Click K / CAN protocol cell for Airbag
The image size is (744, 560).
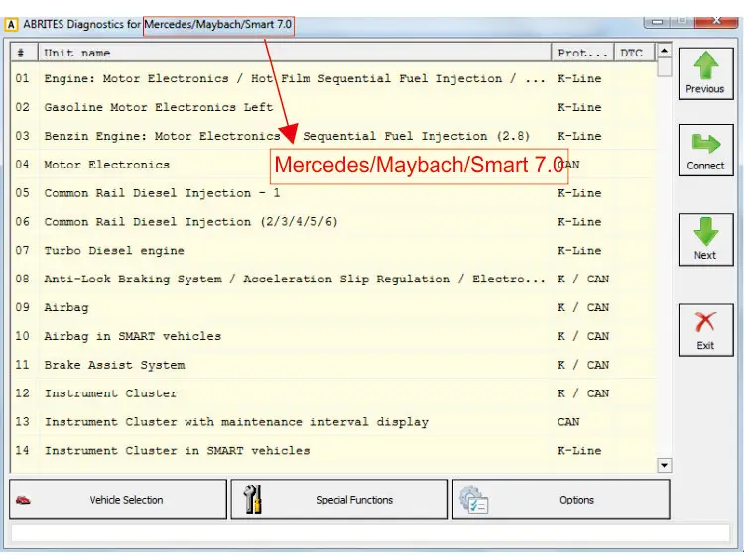point(583,307)
